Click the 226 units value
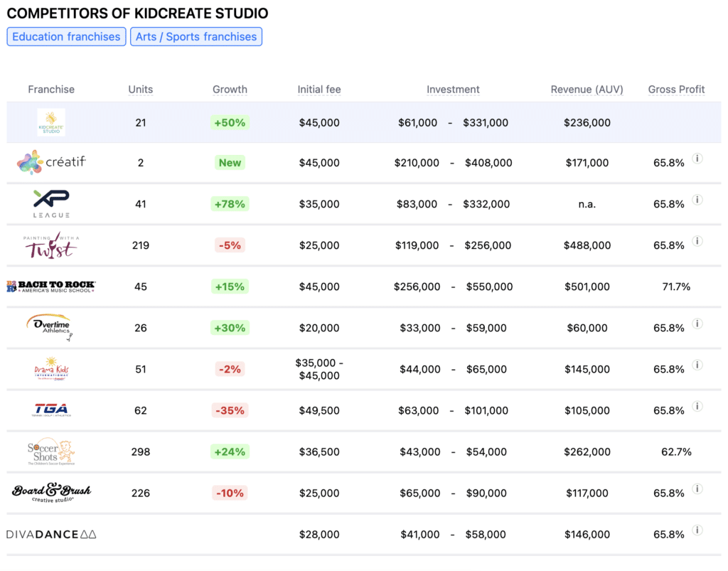 click(140, 493)
